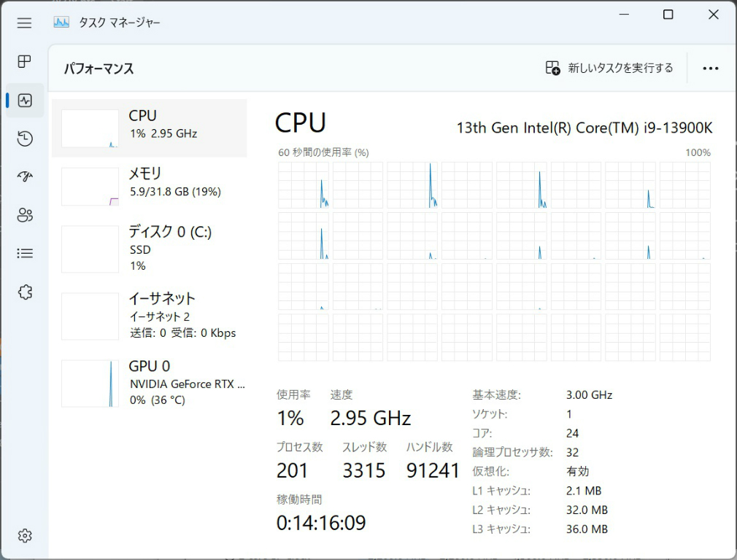The image size is (737, 560).
Task: Open Task Manager settings gear
Action: click(x=25, y=536)
